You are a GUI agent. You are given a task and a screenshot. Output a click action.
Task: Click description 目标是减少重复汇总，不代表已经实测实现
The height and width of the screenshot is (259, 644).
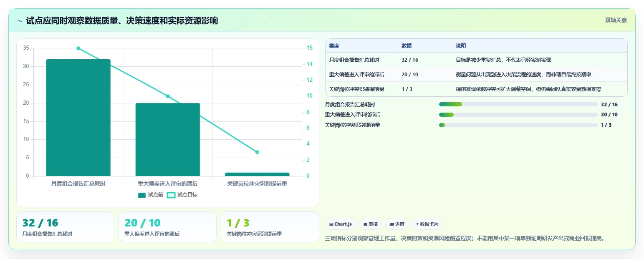click(503, 60)
